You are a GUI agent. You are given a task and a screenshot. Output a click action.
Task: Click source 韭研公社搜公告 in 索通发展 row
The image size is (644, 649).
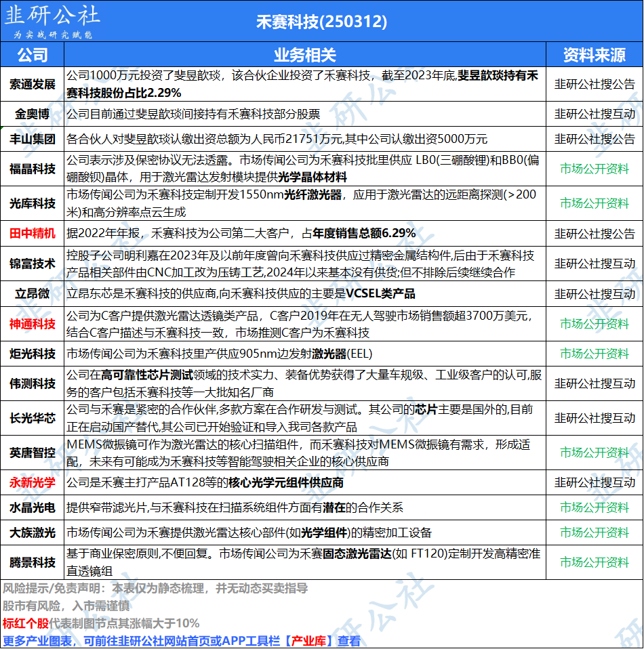[x=595, y=84]
